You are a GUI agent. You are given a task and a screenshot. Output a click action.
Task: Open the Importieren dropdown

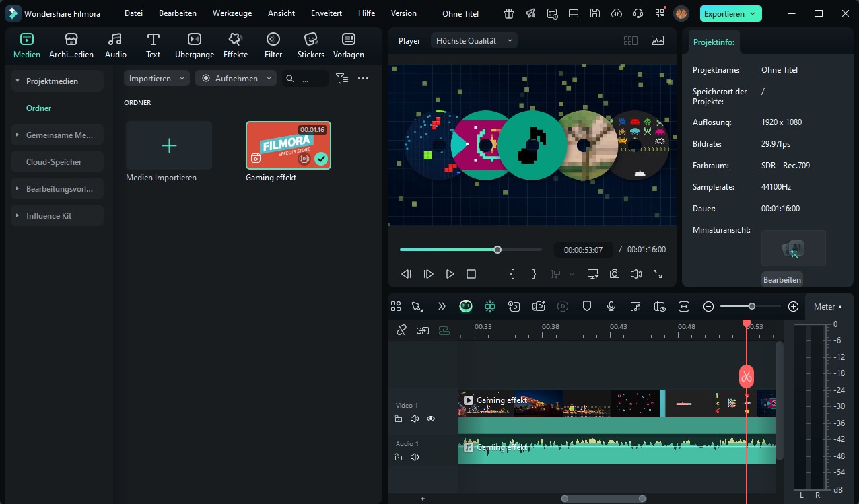[156, 79]
